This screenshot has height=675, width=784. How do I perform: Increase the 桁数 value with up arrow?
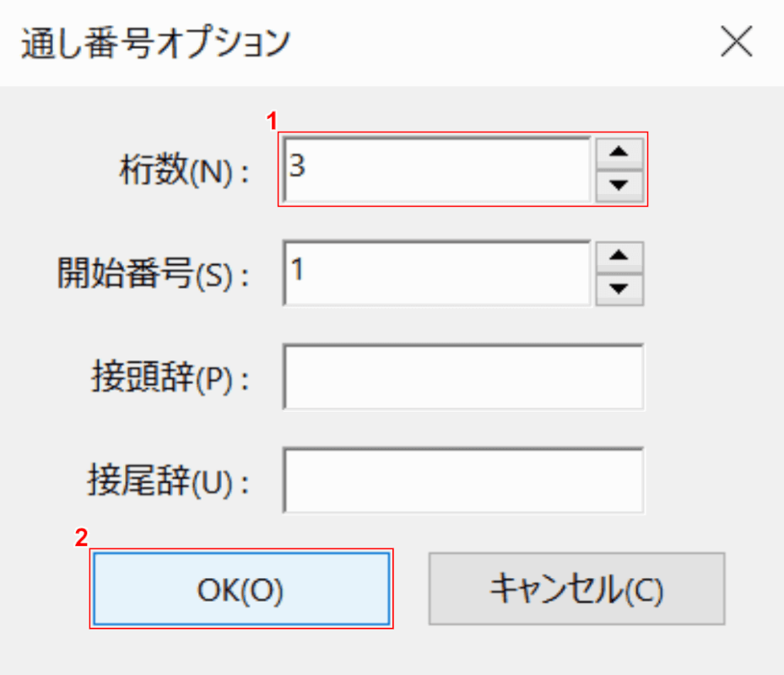pyautogui.click(x=619, y=154)
